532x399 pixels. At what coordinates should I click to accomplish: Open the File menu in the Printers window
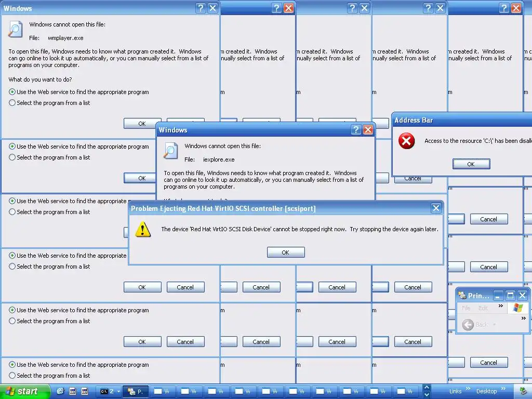pos(466,308)
